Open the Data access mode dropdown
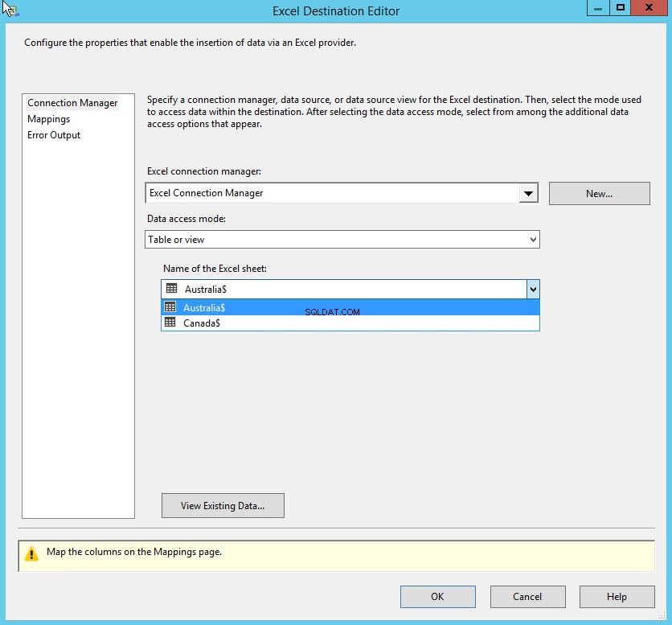The image size is (672, 625). click(342, 240)
